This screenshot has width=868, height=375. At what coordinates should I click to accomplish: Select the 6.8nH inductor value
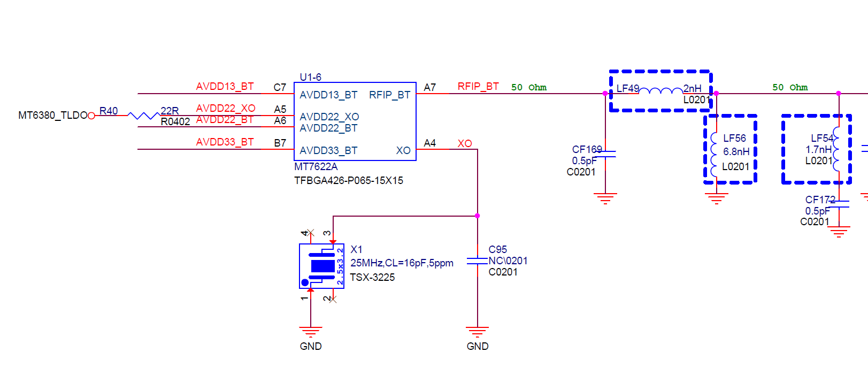(x=736, y=151)
